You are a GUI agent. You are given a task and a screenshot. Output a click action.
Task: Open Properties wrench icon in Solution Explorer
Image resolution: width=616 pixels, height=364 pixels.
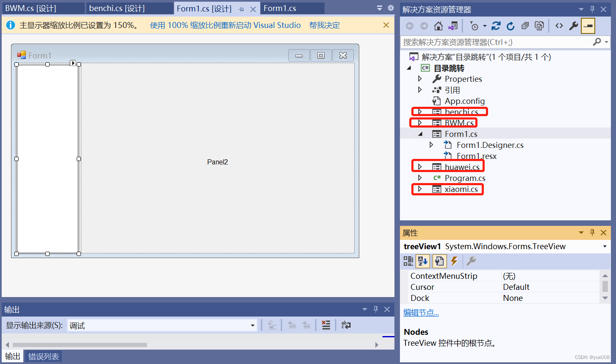[x=574, y=26]
